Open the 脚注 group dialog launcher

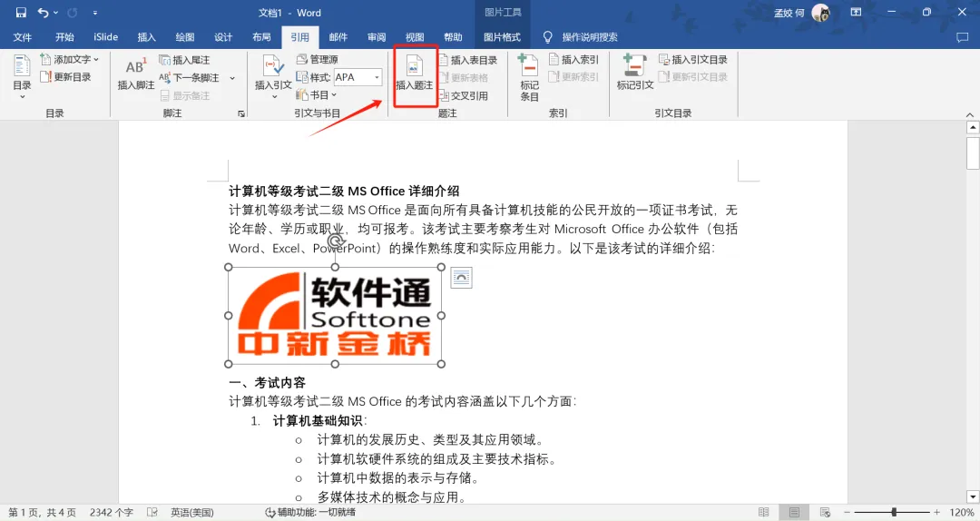pyautogui.click(x=241, y=113)
